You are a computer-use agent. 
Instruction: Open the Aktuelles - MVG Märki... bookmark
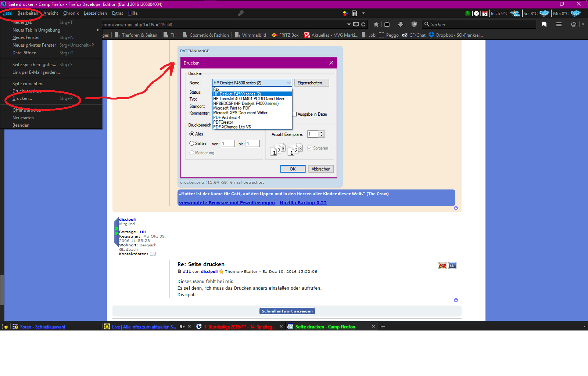331,35
